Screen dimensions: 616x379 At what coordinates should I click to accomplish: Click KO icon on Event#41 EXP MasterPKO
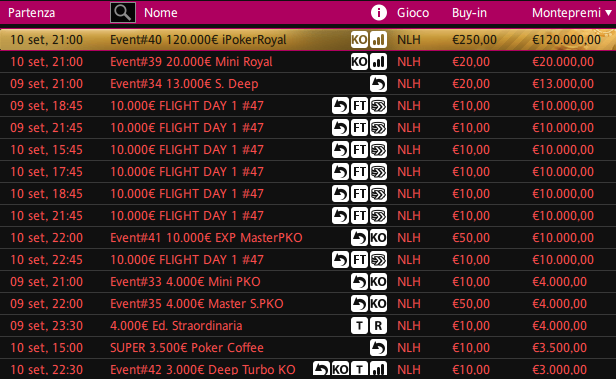378,238
